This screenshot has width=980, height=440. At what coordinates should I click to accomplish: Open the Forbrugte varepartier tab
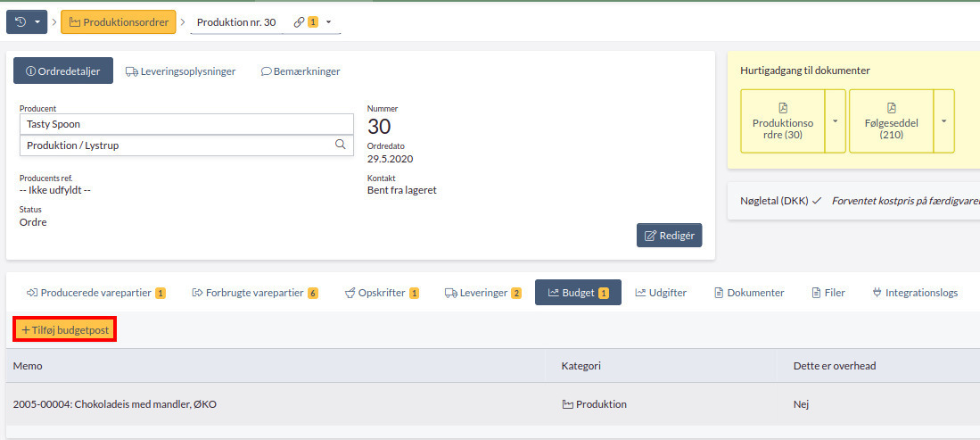pos(255,293)
